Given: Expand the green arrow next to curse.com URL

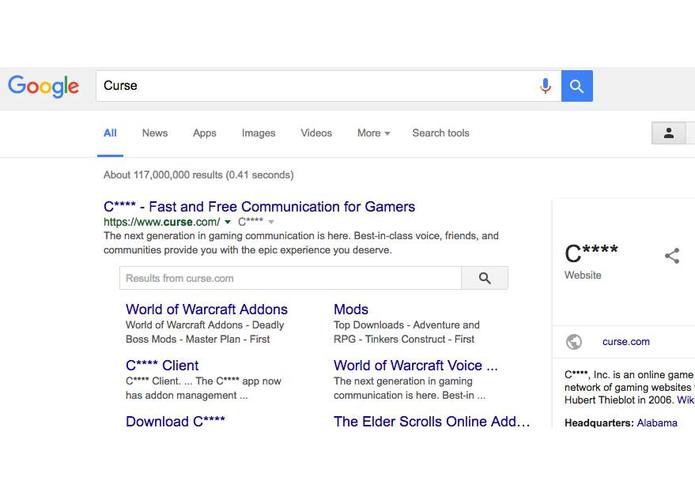Looking at the screenshot, I should click(x=227, y=222).
